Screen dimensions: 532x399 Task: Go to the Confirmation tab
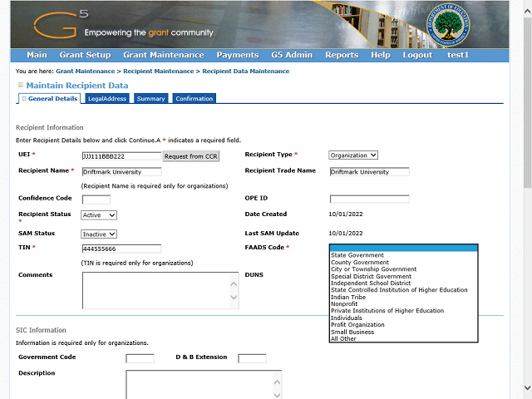(194, 99)
